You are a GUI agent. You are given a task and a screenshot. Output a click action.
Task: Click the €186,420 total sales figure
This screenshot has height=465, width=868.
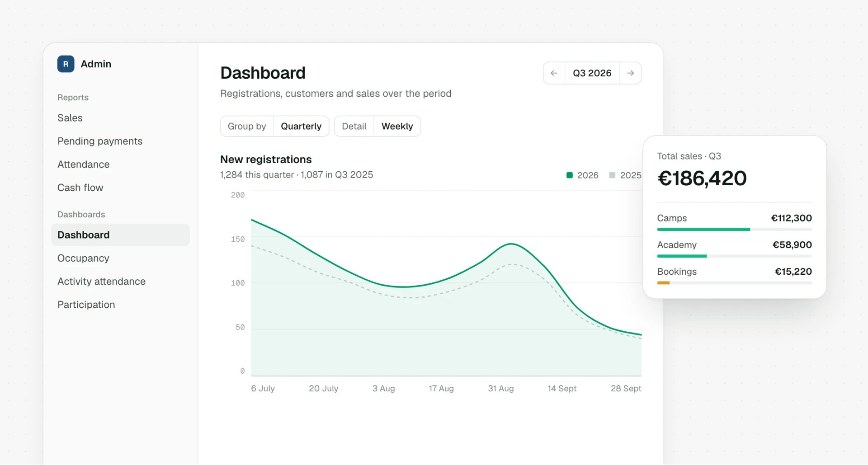click(702, 178)
